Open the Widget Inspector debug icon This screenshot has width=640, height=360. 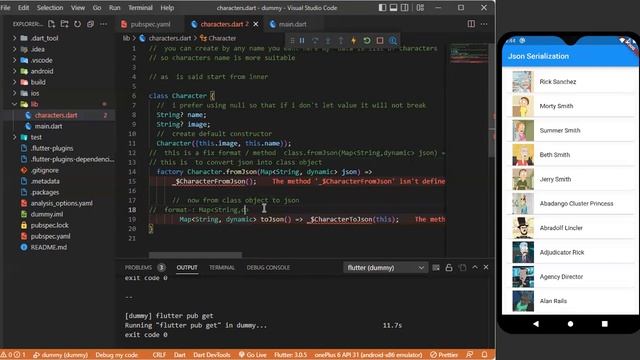point(393,40)
